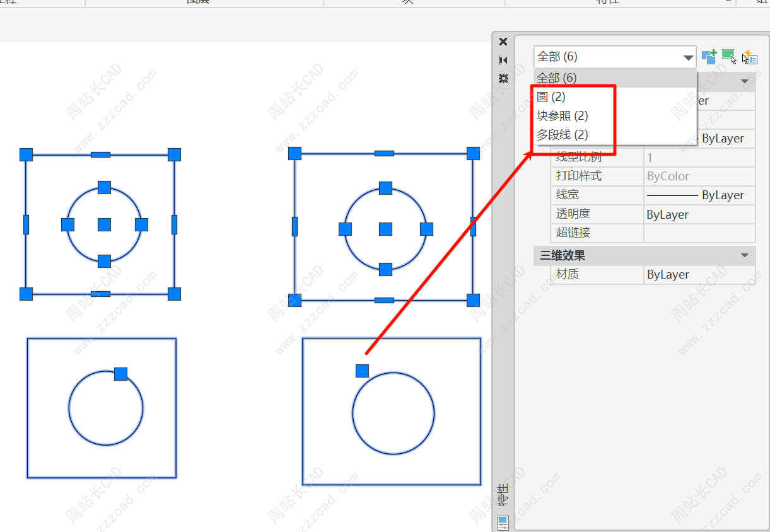
Task: Click the empty 超链接 value field
Action: [699, 233]
